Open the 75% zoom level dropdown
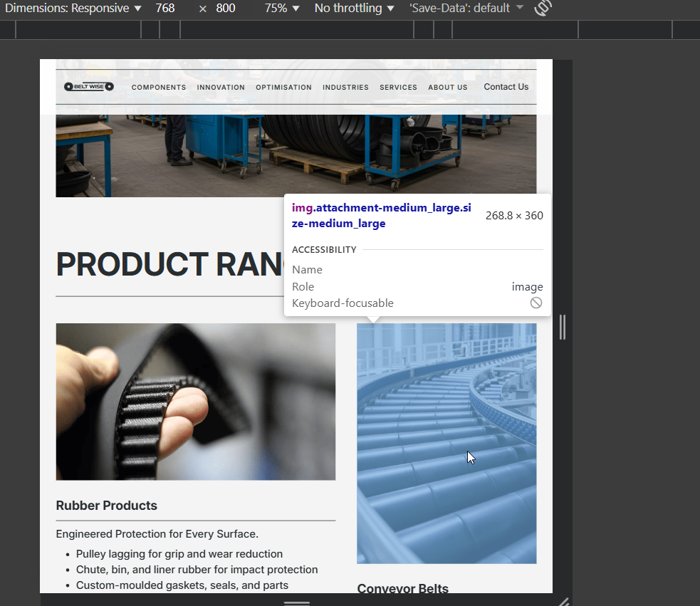 282,9
